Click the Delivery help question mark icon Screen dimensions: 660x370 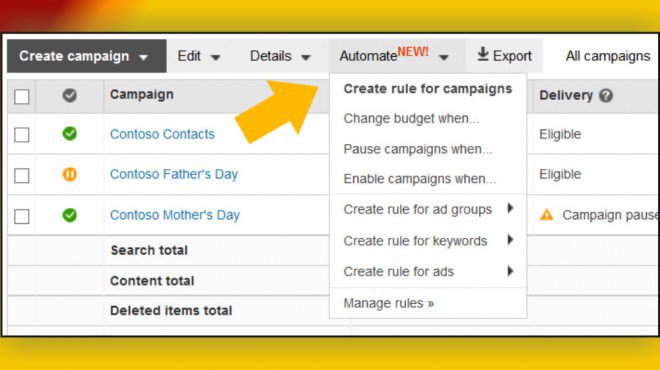606,96
